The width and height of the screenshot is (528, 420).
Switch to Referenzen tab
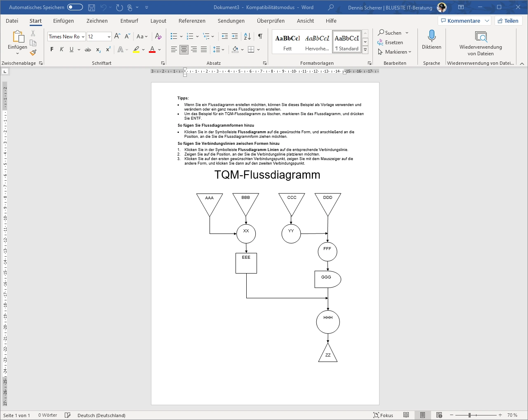[192, 21]
